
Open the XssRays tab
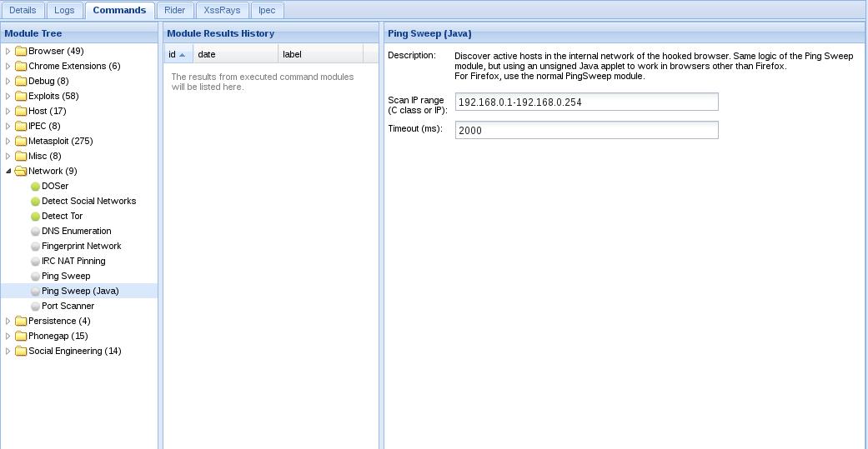pos(222,10)
